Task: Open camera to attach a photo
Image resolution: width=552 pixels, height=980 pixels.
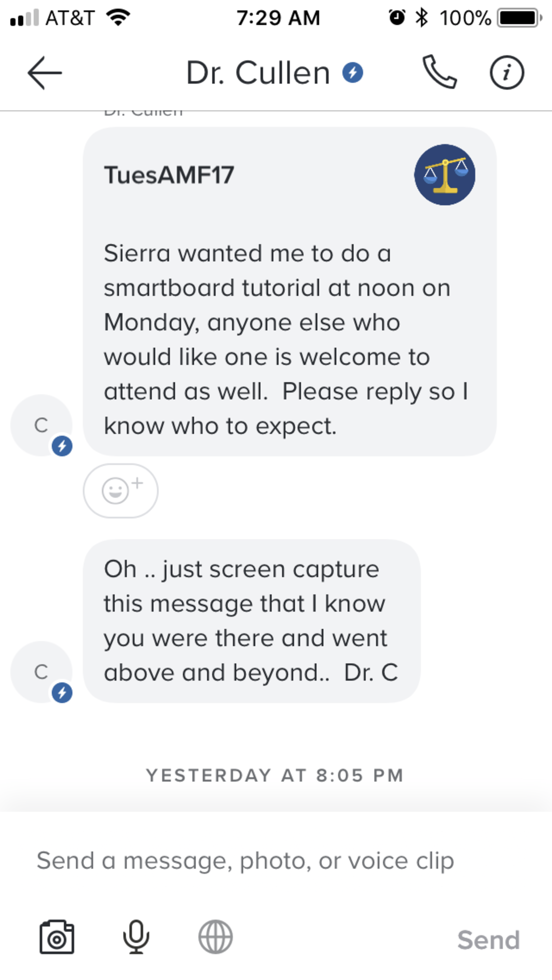Action: tap(56, 937)
